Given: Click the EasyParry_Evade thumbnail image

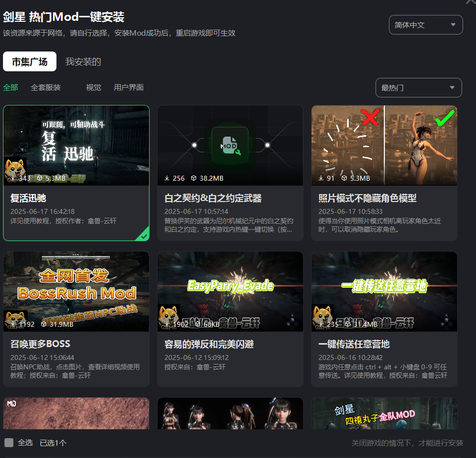Looking at the screenshot, I should 230,291.
